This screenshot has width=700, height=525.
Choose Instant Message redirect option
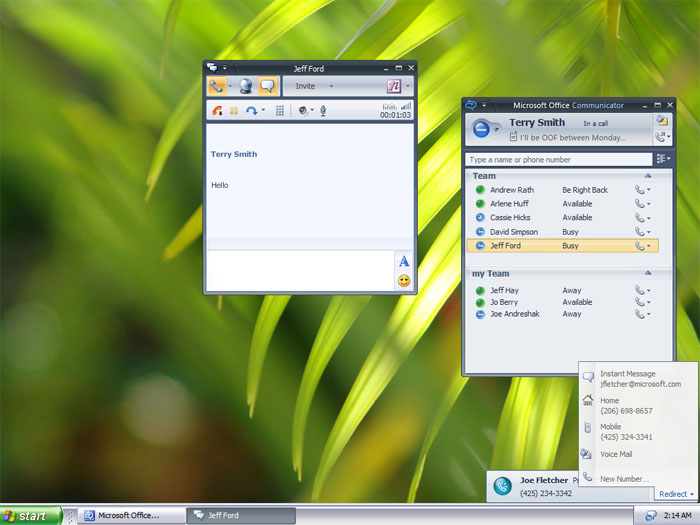[638, 379]
